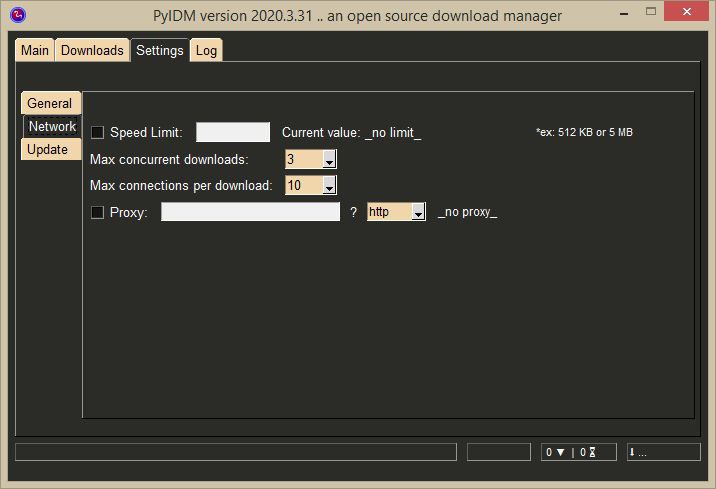Screen dimensions: 716x489
Task: Open the Main tab
Action: [35, 50]
